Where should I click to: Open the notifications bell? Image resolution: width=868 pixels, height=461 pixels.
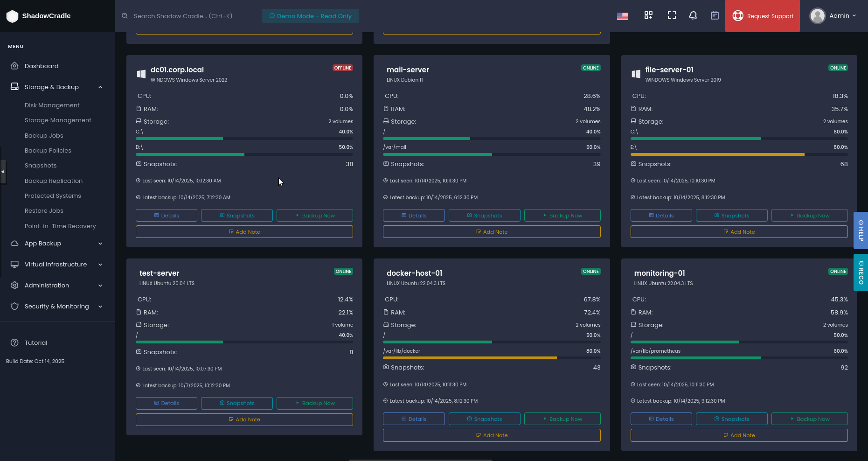tap(693, 15)
